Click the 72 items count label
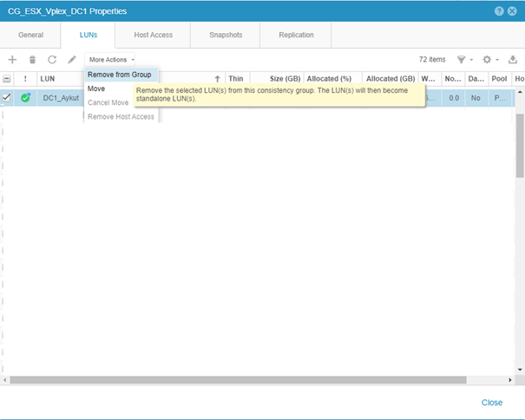Screen dimensions: 525x420 point(432,60)
